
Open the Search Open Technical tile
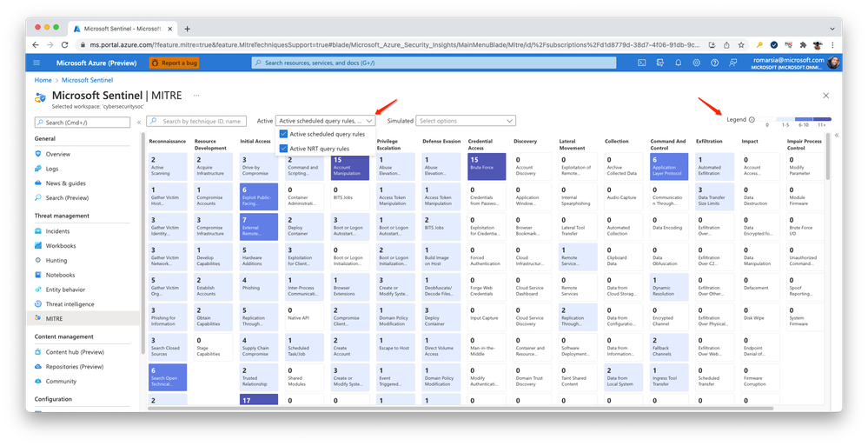click(168, 377)
